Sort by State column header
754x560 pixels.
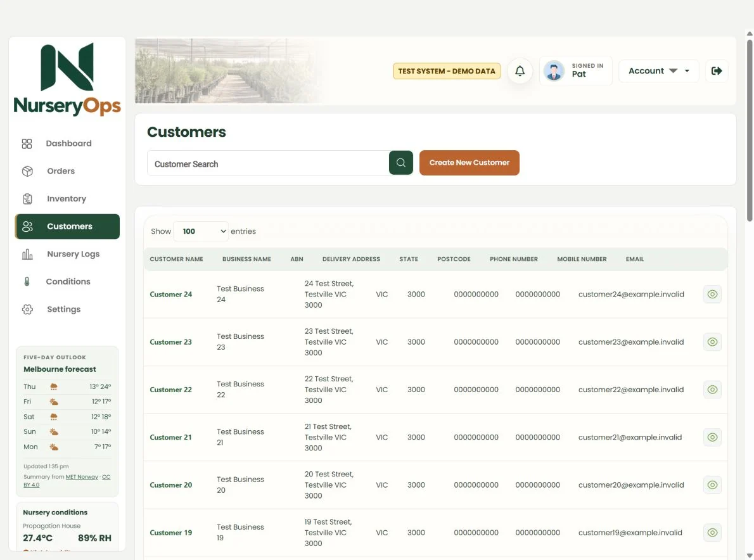tap(408, 259)
